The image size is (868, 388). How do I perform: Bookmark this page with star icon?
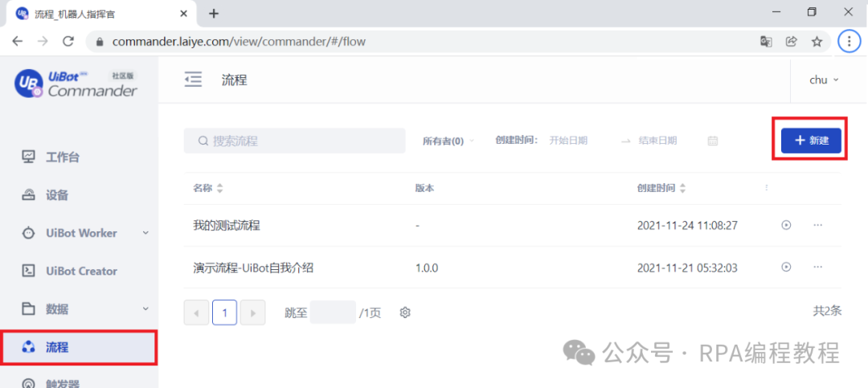pyautogui.click(x=817, y=42)
